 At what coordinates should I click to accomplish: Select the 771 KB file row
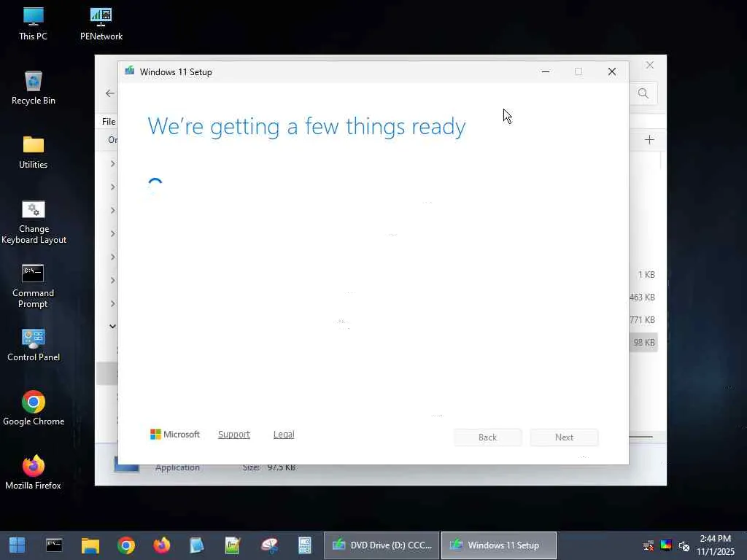[643, 319]
